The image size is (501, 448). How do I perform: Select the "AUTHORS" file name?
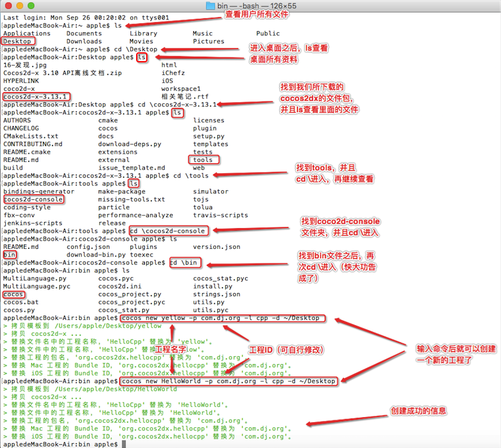pos(17,120)
